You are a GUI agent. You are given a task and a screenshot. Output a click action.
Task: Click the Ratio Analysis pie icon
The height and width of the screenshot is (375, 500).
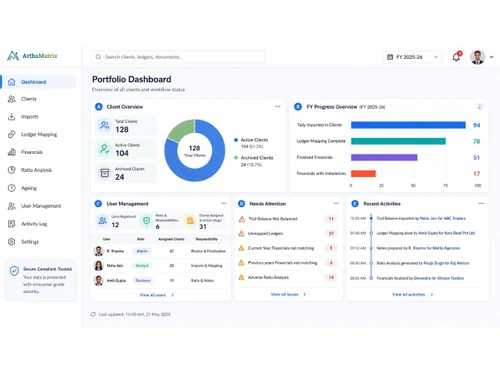(x=12, y=170)
